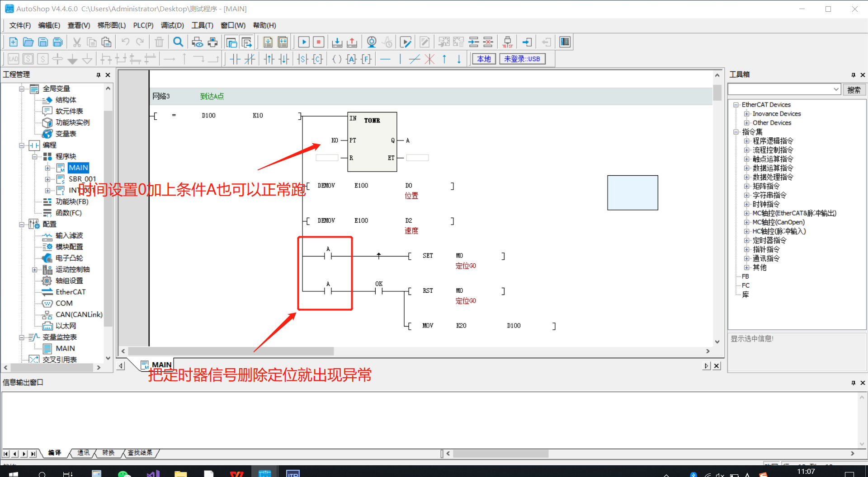This screenshot has width=868, height=477.
Task: Insert a normally closed contact
Action: point(250,59)
